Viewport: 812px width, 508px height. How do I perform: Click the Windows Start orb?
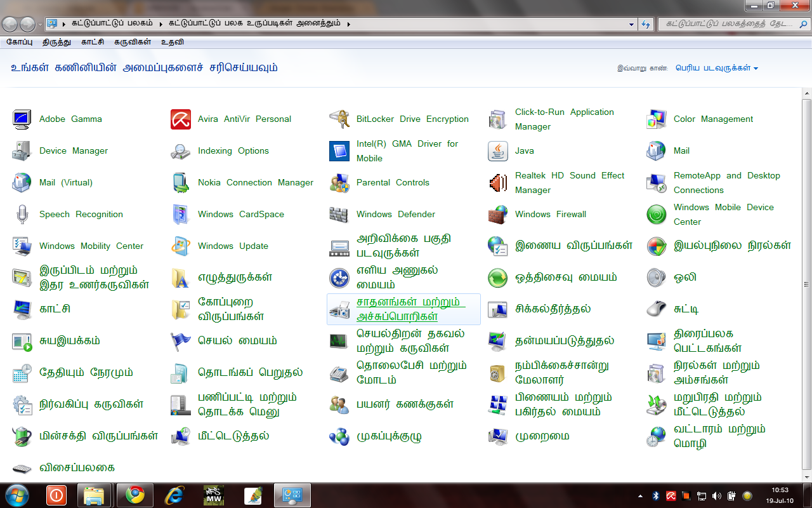[x=17, y=495]
